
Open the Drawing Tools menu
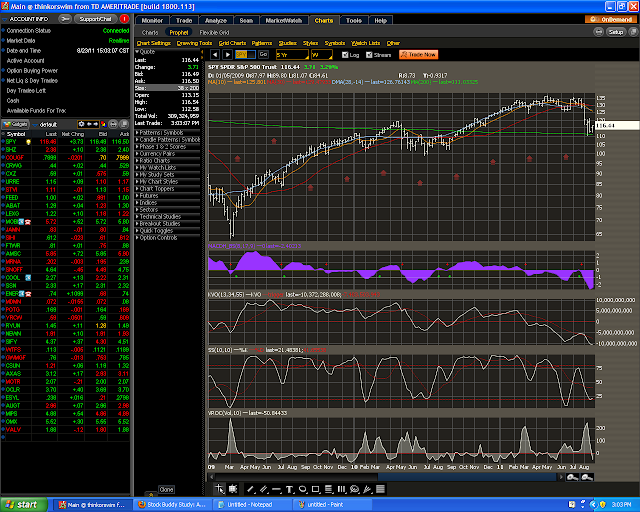(x=194, y=43)
